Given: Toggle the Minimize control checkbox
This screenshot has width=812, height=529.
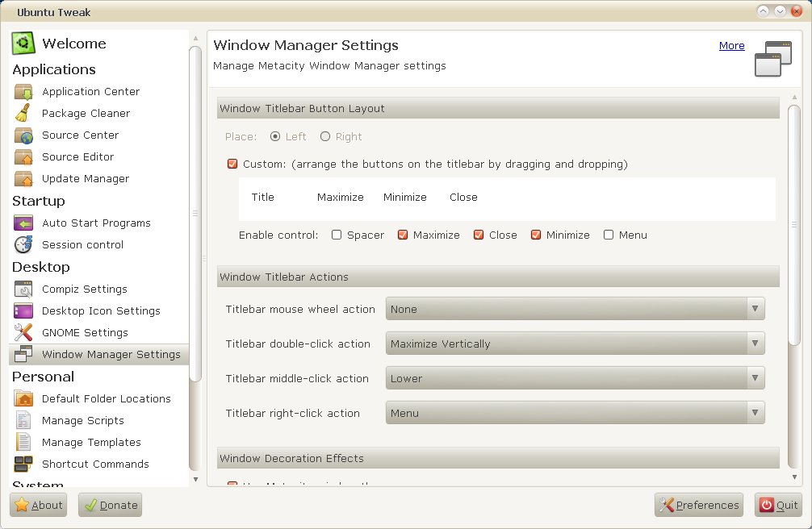Looking at the screenshot, I should coord(536,235).
